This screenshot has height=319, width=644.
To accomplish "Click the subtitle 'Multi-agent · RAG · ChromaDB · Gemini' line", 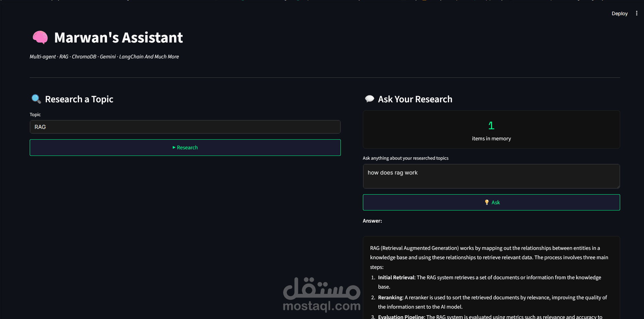I will 104,57.
